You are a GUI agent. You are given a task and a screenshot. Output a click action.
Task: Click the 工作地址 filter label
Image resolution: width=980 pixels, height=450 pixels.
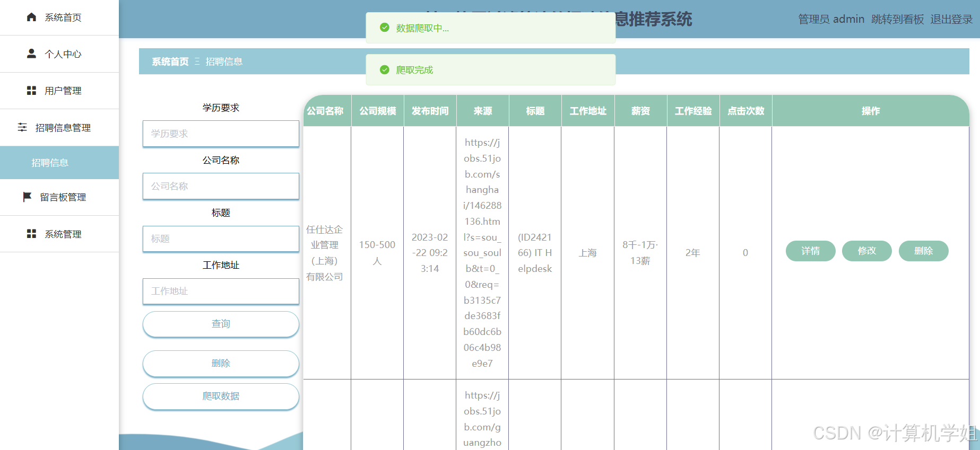pyautogui.click(x=221, y=265)
